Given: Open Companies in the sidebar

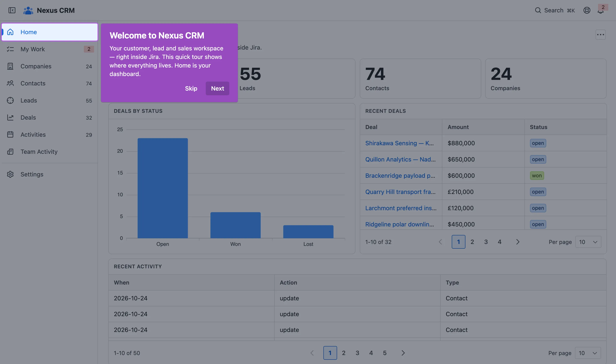Looking at the screenshot, I should click(50, 66).
